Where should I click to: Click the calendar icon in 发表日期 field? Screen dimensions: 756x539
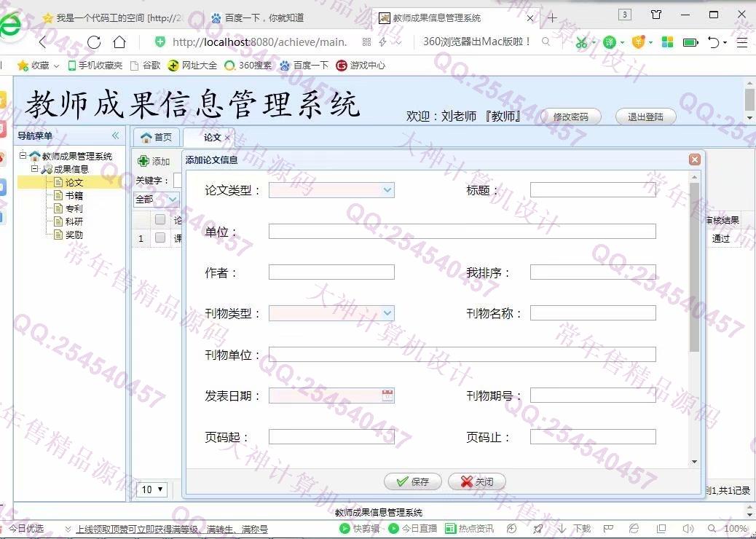[x=387, y=396]
